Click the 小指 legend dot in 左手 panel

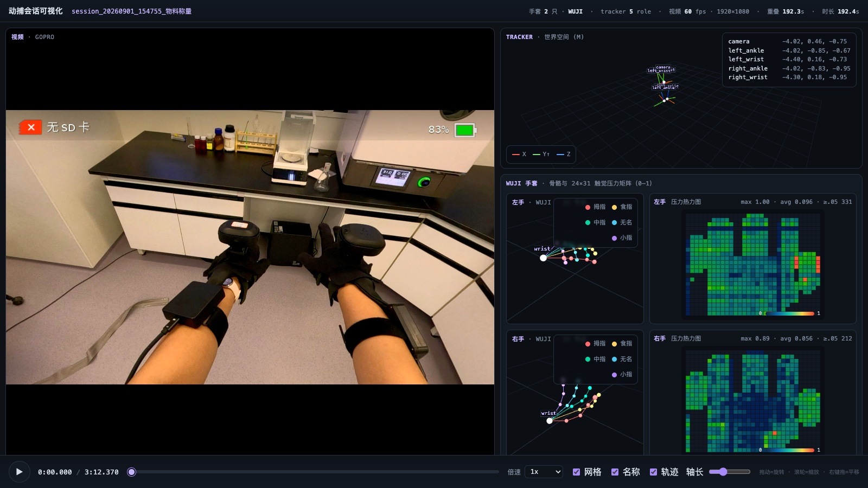click(614, 238)
